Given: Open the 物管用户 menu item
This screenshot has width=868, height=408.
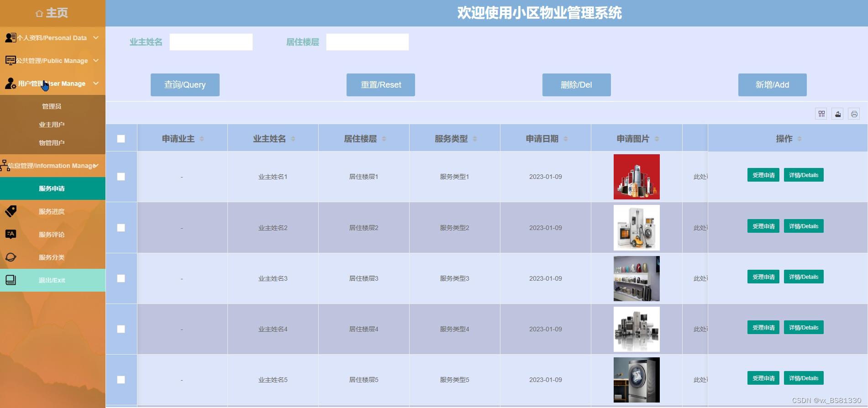Looking at the screenshot, I should (x=52, y=143).
